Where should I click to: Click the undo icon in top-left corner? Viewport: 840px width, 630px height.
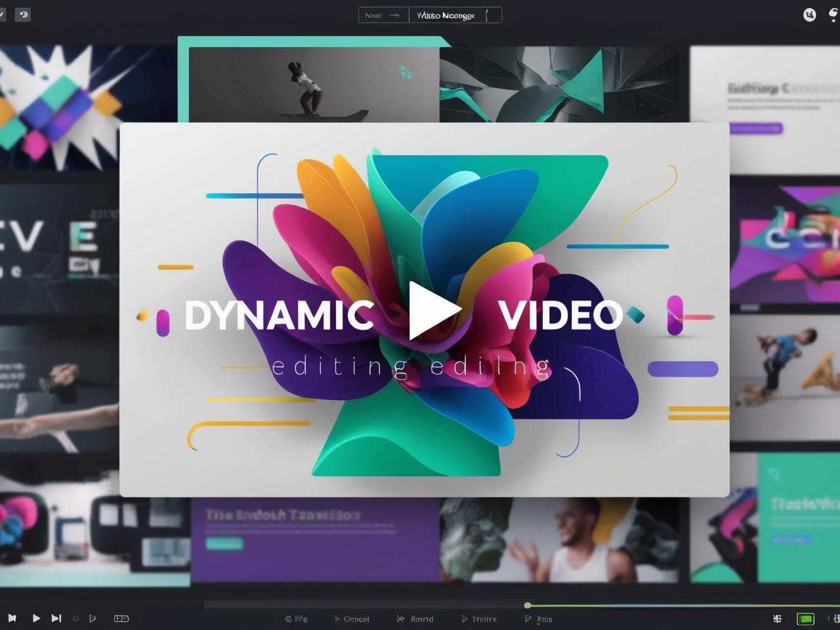pyautogui.click(x=23, y=14)
